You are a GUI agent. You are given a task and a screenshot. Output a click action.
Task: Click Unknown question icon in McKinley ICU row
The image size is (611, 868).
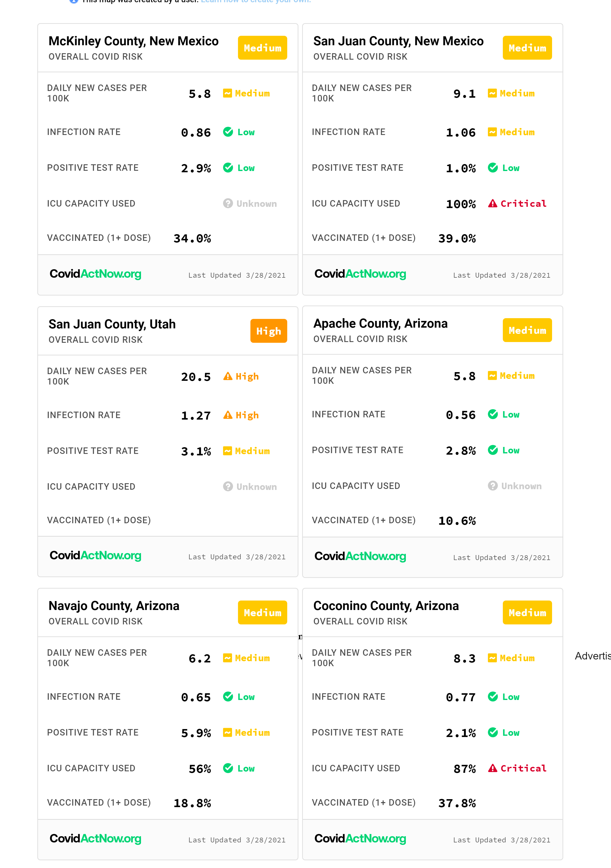pyautogui.click(x=228, y=204)
